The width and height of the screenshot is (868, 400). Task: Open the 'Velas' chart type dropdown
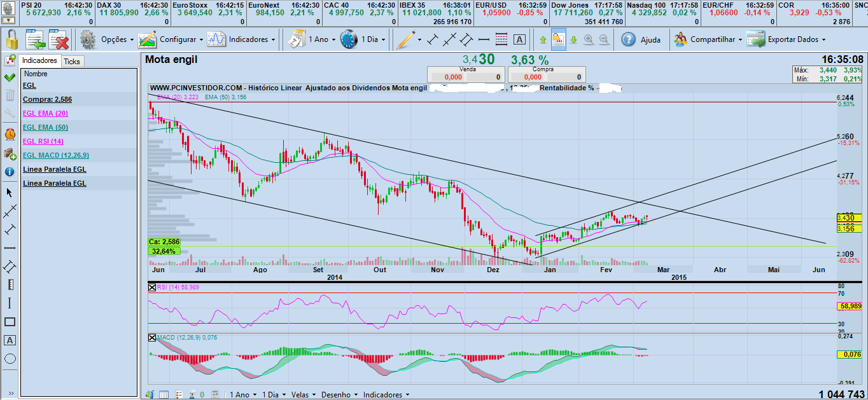point(303,394)
